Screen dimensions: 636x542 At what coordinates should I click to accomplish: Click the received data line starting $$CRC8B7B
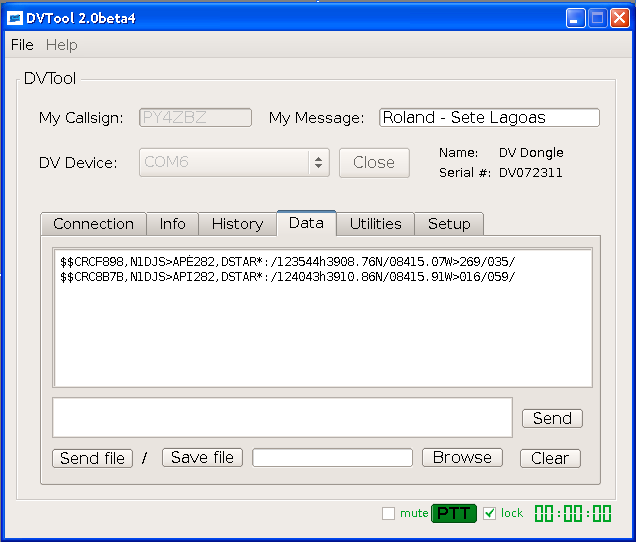(288, 277)
